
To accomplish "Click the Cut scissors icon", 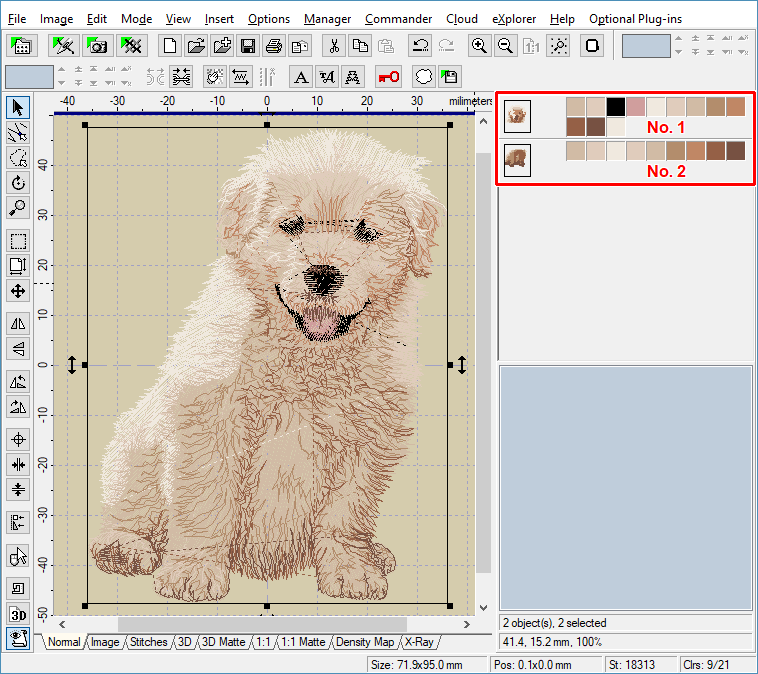I will pos(335,46).
